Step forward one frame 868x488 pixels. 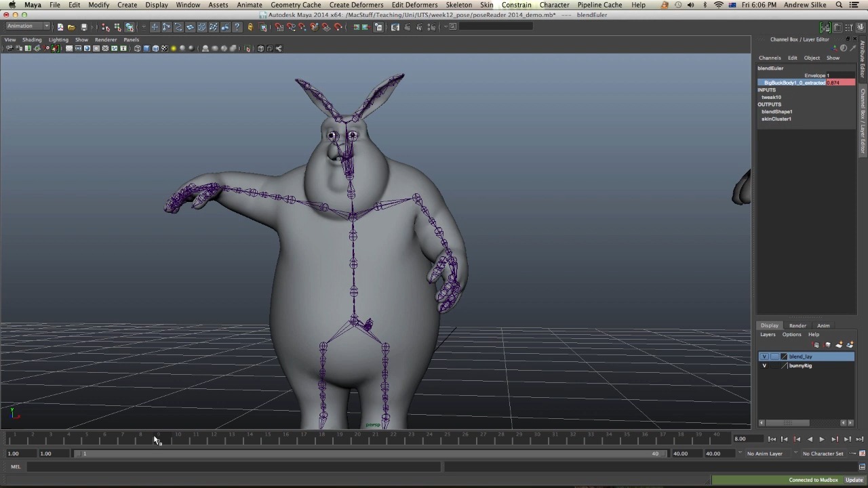(848, 439)
